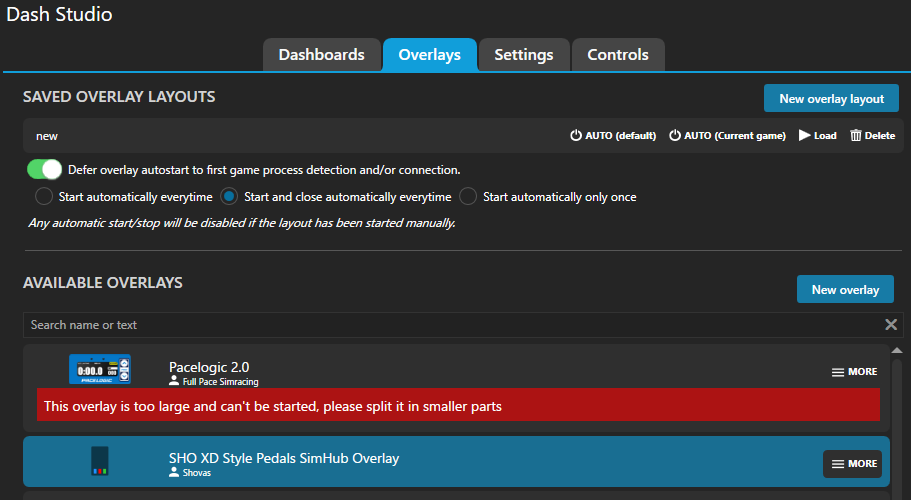Create a new overlay layout
This screenshot has width=911, height=500.
point(831,99)
